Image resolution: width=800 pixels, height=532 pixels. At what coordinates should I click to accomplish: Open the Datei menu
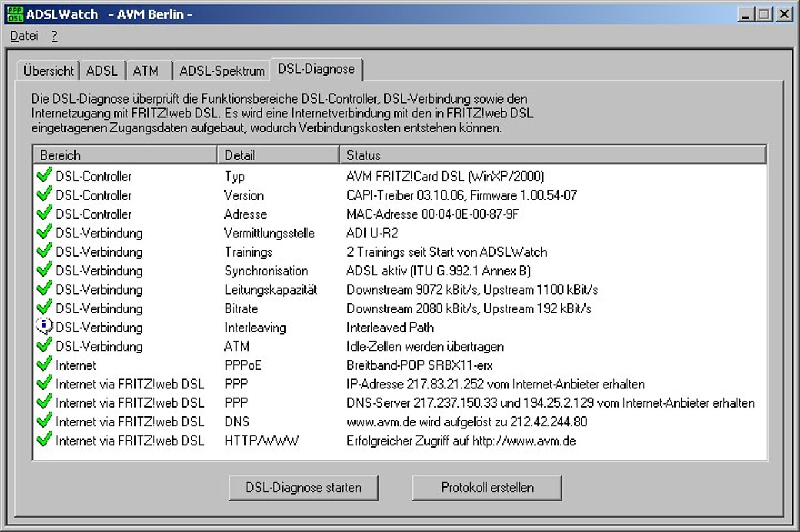[24, 36]
